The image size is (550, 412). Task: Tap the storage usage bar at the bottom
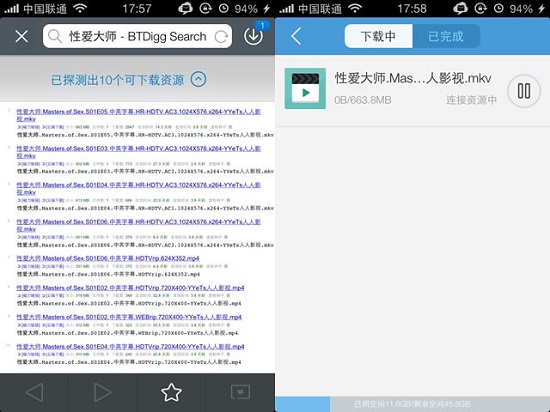tap(412, 404)
